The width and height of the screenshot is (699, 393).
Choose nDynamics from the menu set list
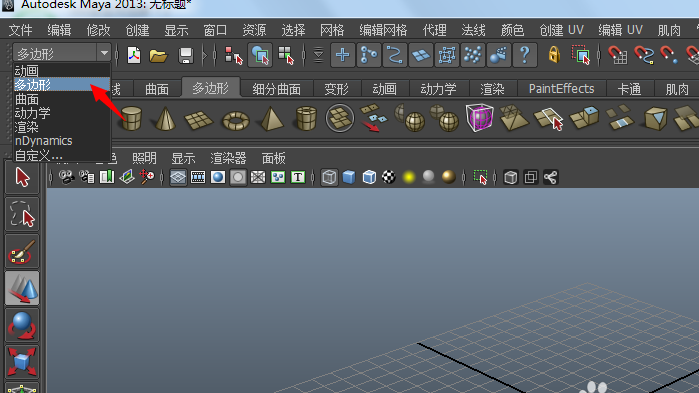pyautogui.click(x=62, y=141)
